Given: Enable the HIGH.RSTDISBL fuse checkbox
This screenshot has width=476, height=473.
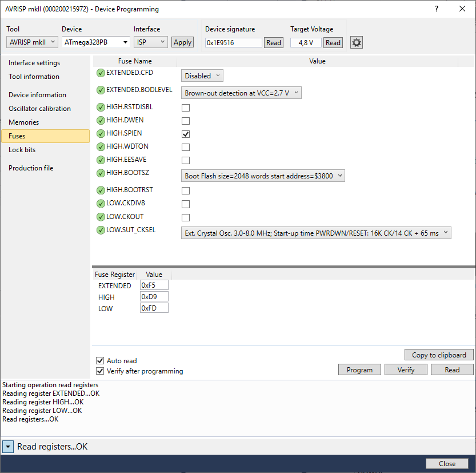Looking at the screenshot, I should point(186,108).
